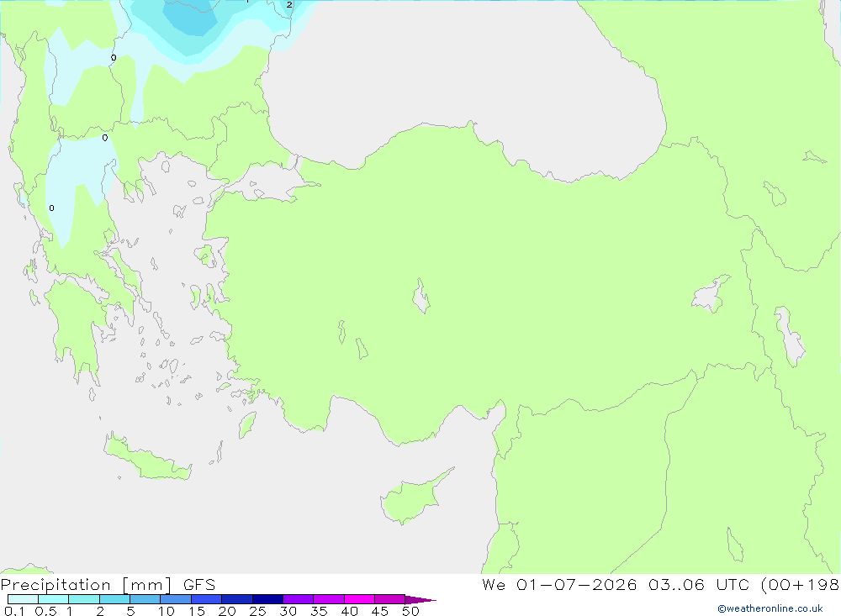Click the 5–10 mm blue legend swatch

[x=145, y=599]
